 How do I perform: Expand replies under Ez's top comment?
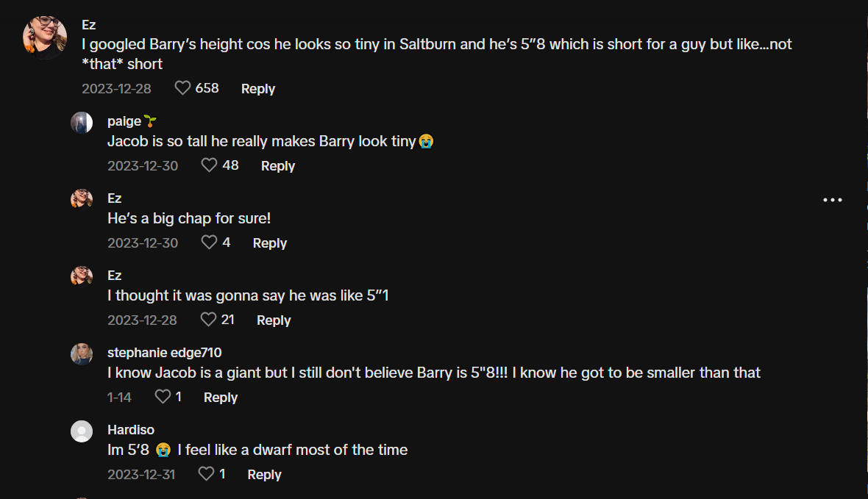pyautogui.click(x=257, y=88)
